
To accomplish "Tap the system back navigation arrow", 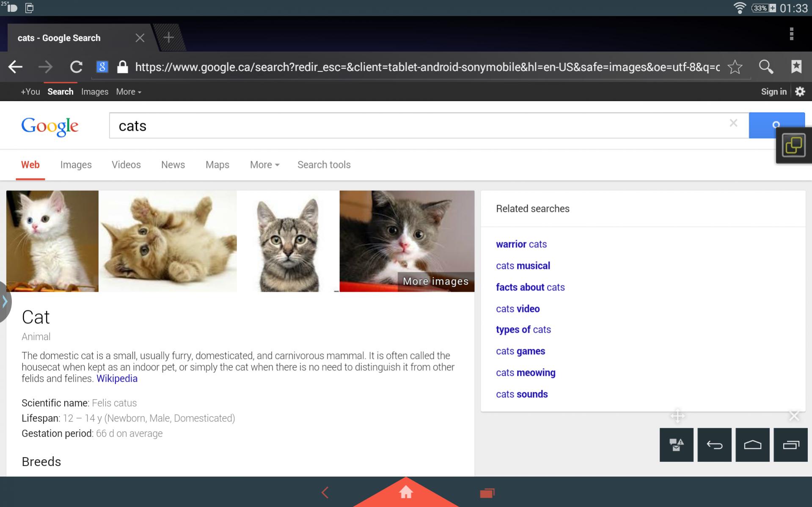I will coord(325,493).
